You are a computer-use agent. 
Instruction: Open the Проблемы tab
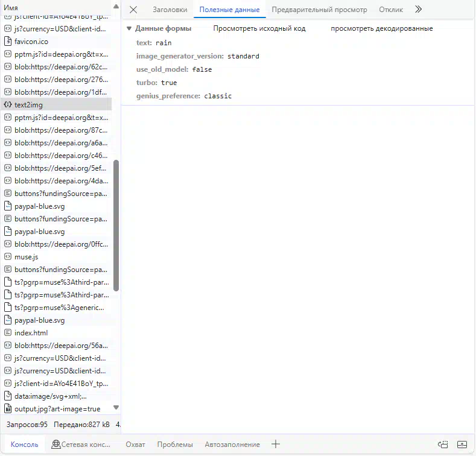(x=175, y=445)
